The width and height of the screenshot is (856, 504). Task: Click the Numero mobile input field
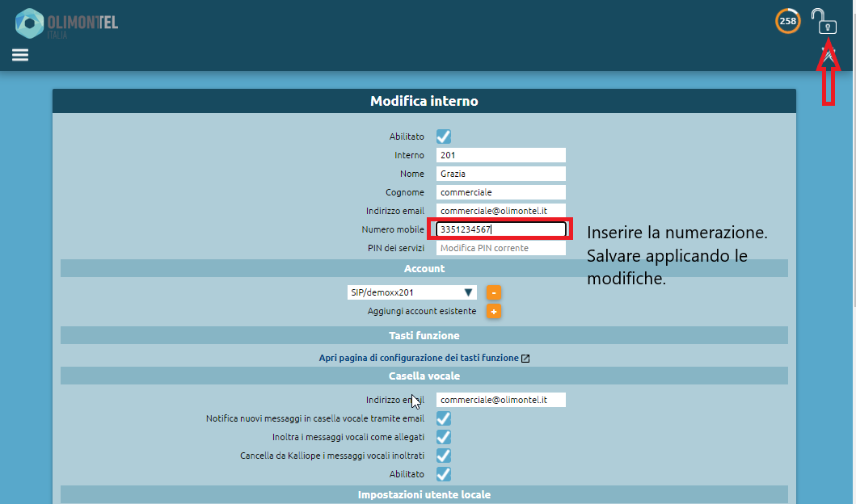click(500, 229)
